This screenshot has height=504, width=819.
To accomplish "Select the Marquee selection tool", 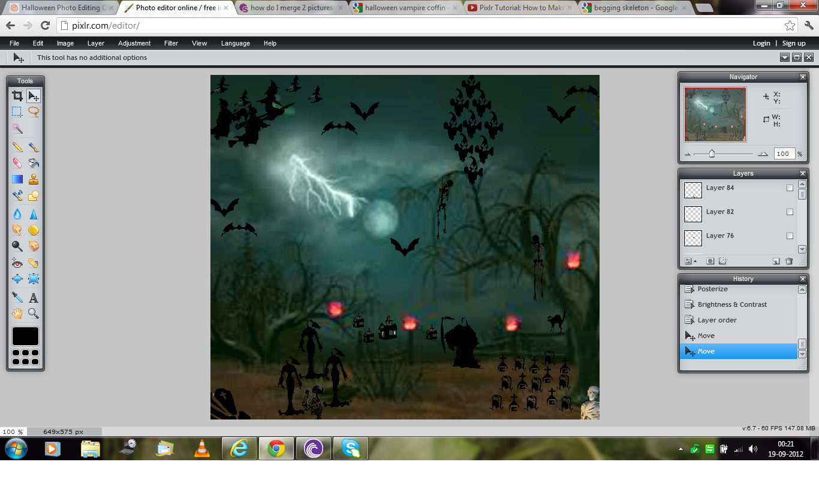I will 17,111.
